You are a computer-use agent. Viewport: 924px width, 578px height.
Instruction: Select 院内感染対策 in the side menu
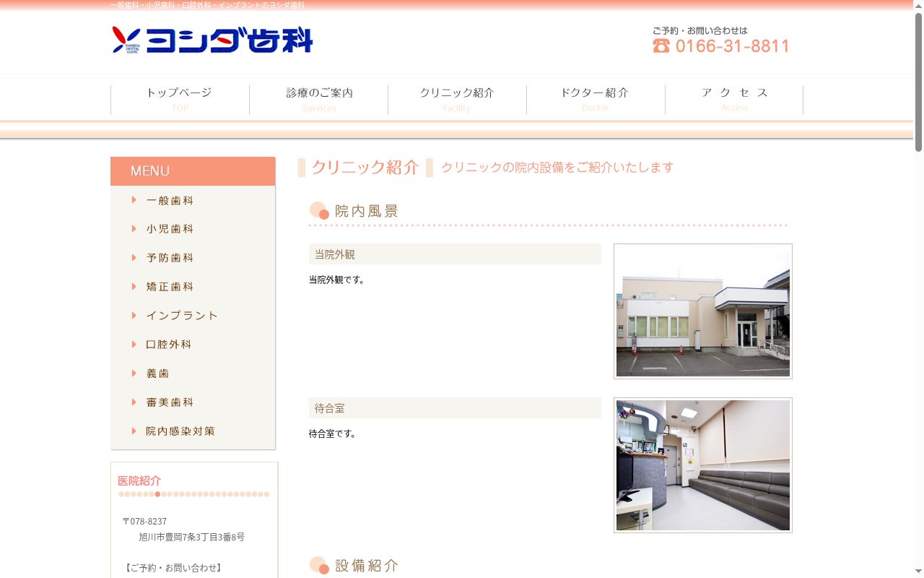[x=193, y=431]
